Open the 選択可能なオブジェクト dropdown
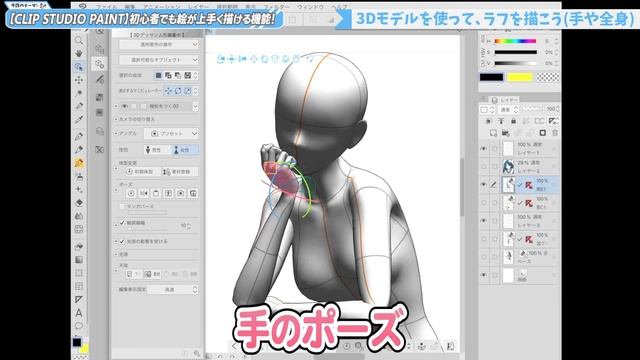 click(159, 60)
